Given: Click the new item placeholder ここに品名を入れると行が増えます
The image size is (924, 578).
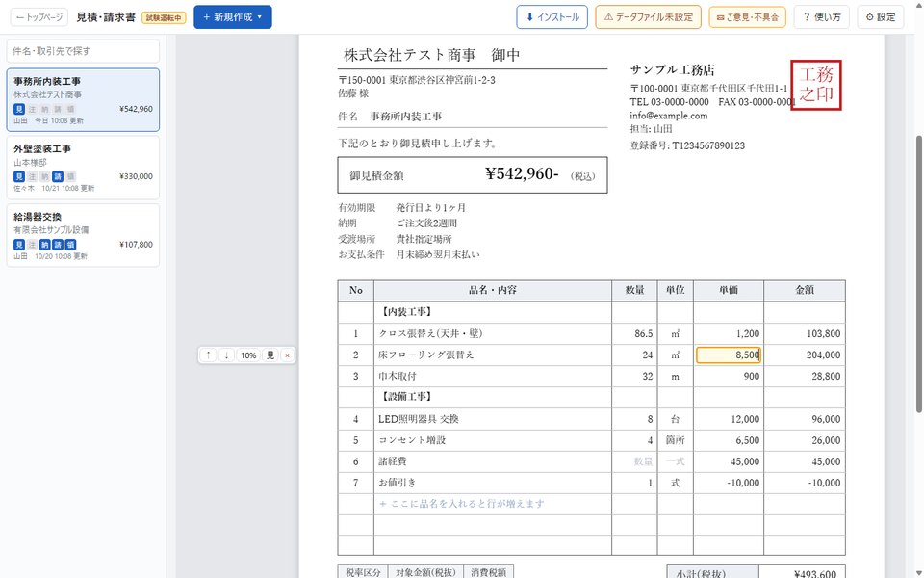Looking at the screenshot, I should [x=461, y=504].
